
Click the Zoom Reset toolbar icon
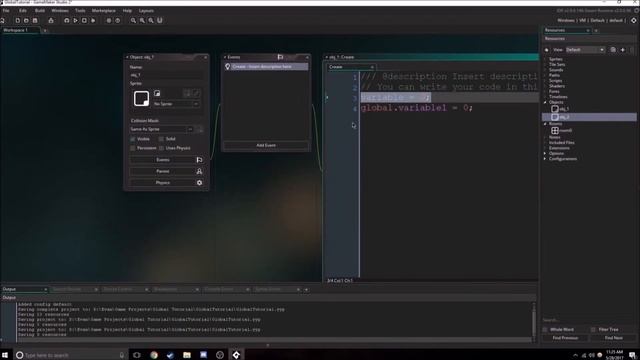142,20
